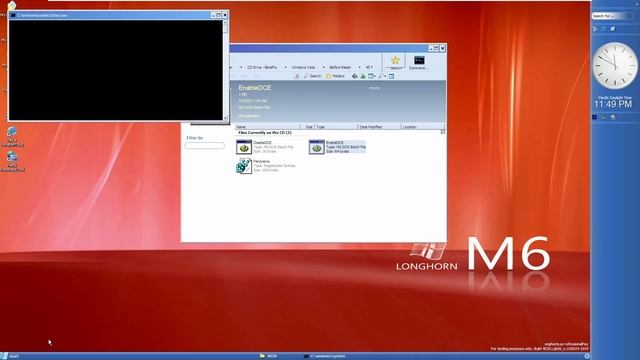Switch to the cmd window taskbar button
This screenshot has height=360, width=640.
[325, 356]
